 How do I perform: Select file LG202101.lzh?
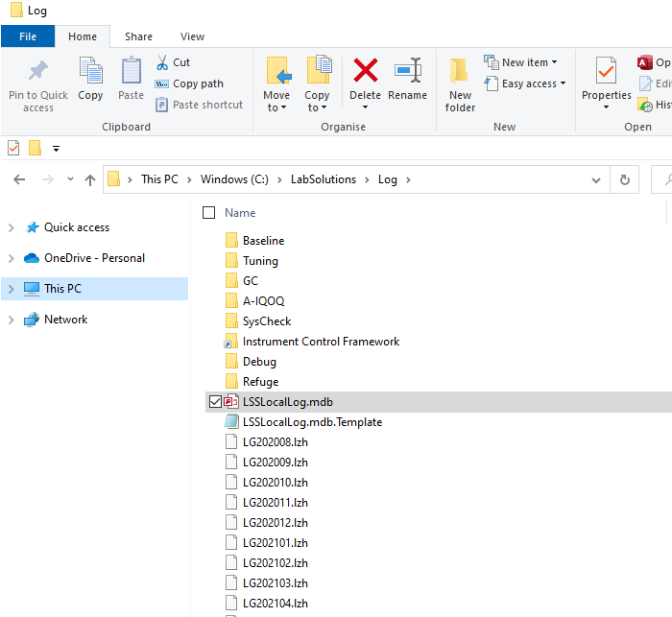pos(276,543)
